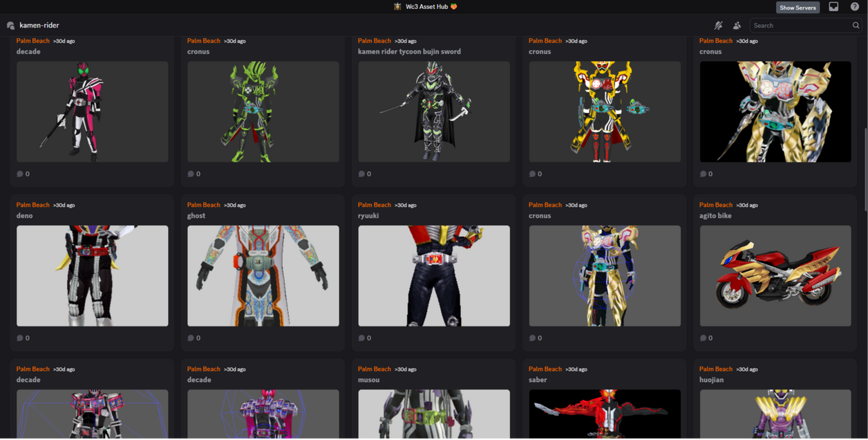Click the forum icon beside kamen-rider
The height and width of the screenshot is (440, 868).
(x=10, y=26)
